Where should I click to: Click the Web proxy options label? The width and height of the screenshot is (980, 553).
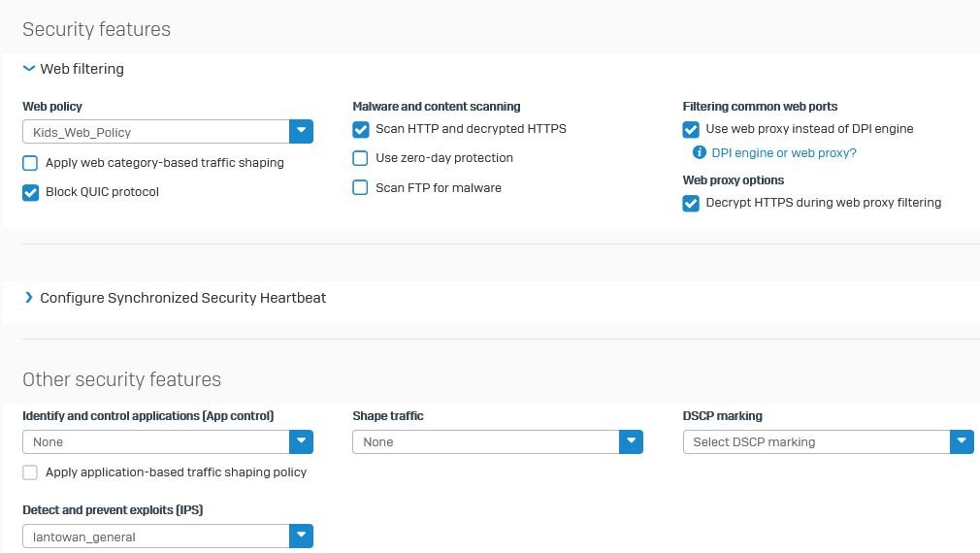click(734, 179)
